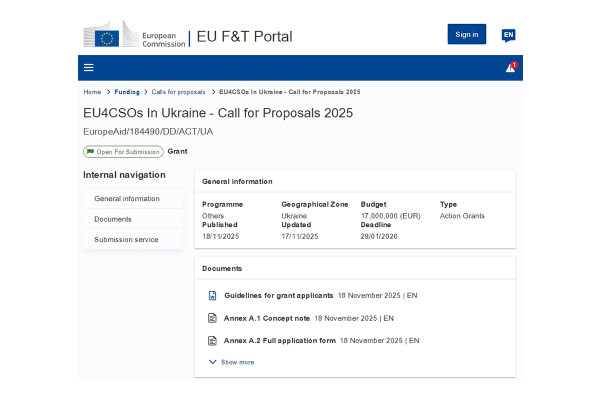This screenshot has width=600, height=400.
Task: Change language via the EN icon
Action: tap(508, 35)
